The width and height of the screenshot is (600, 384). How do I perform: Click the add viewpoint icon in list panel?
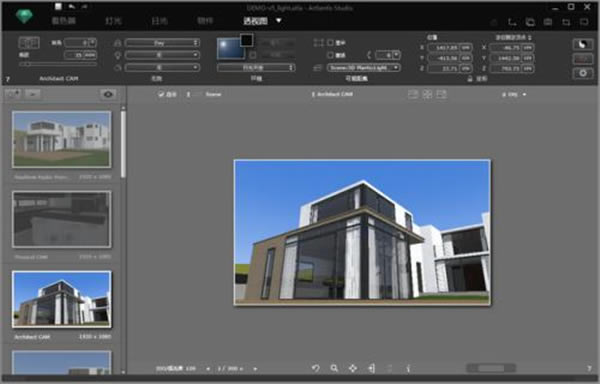pyautogui.click(x=13, y=94)
